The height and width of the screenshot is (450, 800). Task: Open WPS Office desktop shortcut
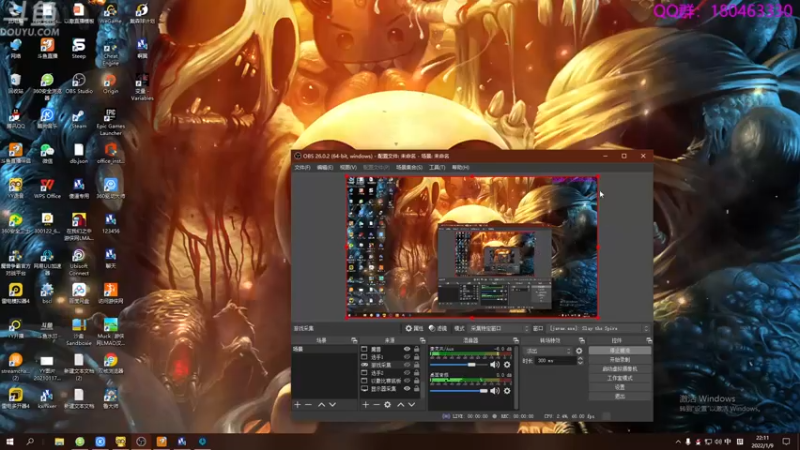[47, 188]
